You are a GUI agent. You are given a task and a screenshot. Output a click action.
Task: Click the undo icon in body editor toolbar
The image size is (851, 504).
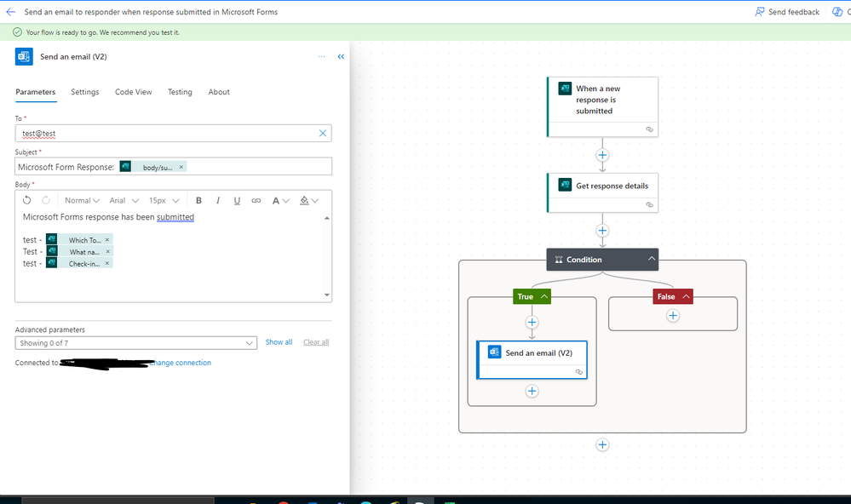pos(26,200)
